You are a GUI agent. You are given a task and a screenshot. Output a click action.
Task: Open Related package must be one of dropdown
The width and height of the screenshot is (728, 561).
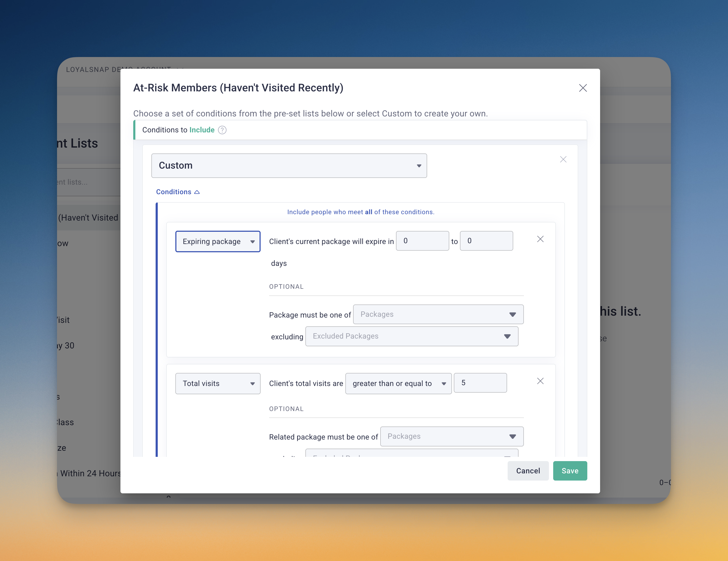click(452, 436)
